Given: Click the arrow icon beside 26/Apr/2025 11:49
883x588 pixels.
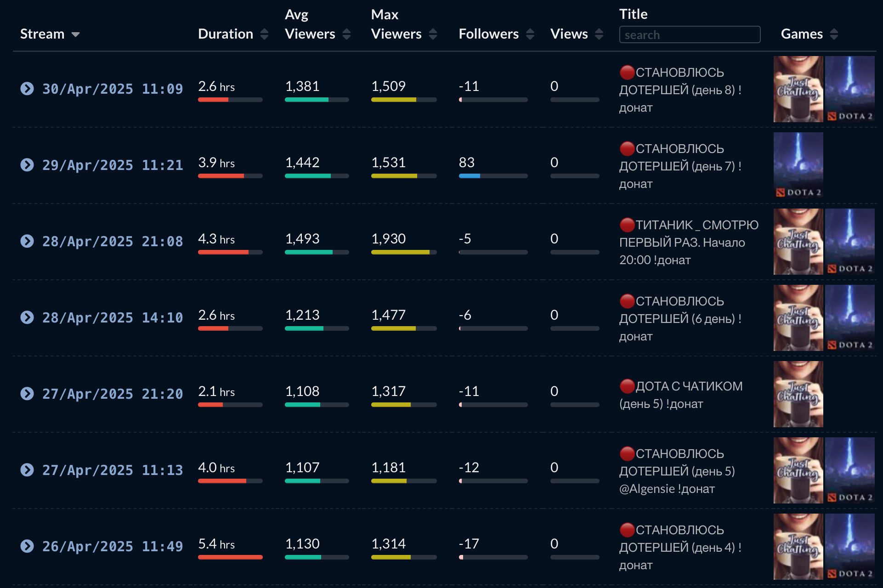Looking at the screenshot, I should pos(27,546).
